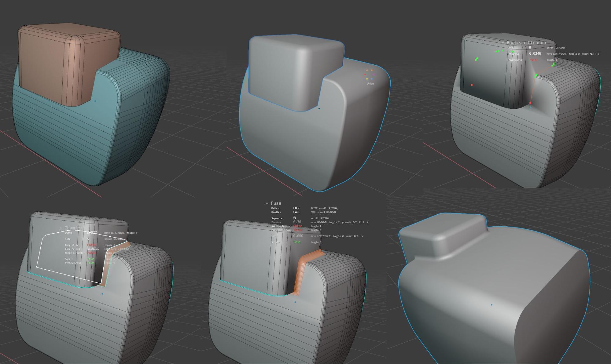The width and height of the screenshot is (611, 364).
Task: Click the Segments value 6
Action: (x=294, y=218)
